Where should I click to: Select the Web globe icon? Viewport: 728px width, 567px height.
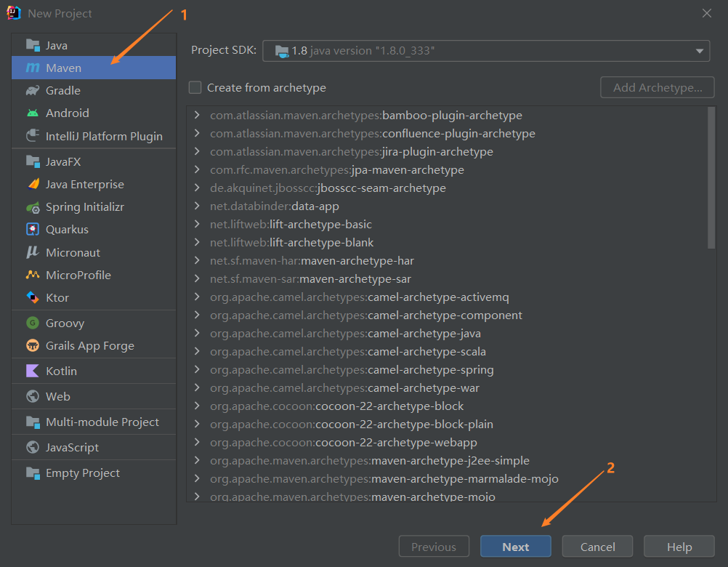33,396
